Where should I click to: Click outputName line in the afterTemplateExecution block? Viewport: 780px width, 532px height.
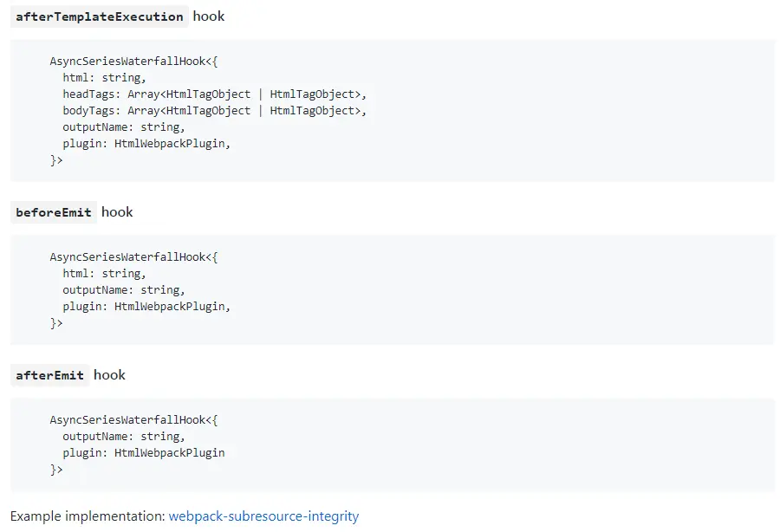point(123,127)
